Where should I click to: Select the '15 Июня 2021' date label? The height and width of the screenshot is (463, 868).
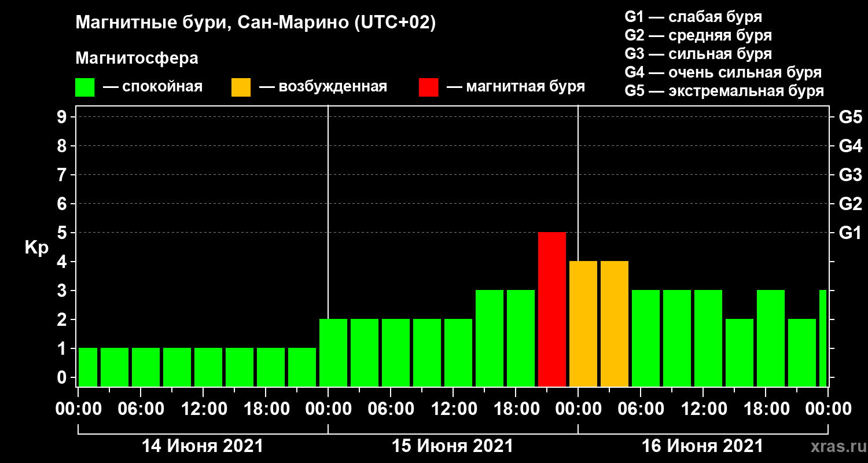tap(453, 446)
